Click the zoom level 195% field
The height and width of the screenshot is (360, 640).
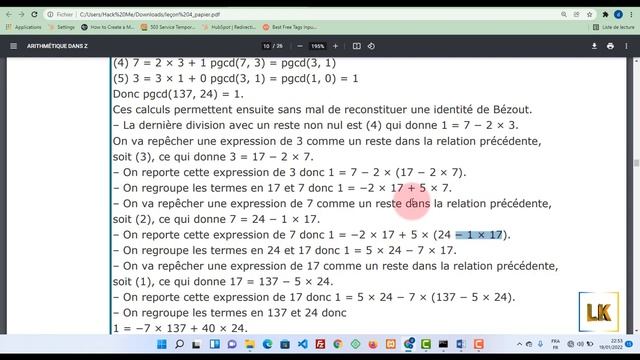coord(318,46)
